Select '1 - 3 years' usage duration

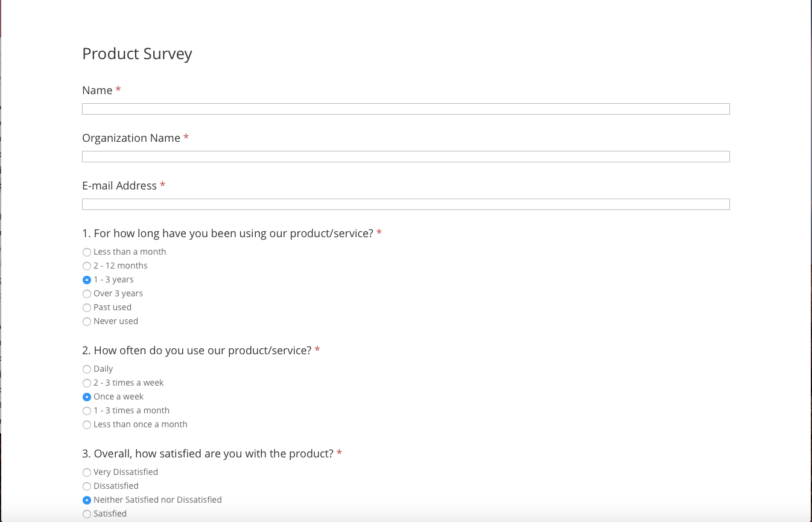click(87, 280)
